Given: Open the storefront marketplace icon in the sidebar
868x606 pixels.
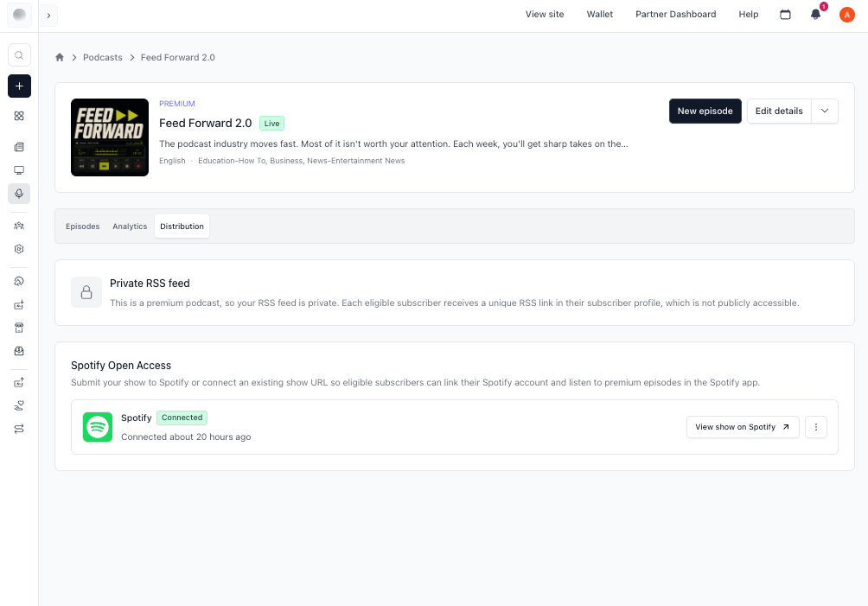Looking at the screenshot, I should coord(19,329).
